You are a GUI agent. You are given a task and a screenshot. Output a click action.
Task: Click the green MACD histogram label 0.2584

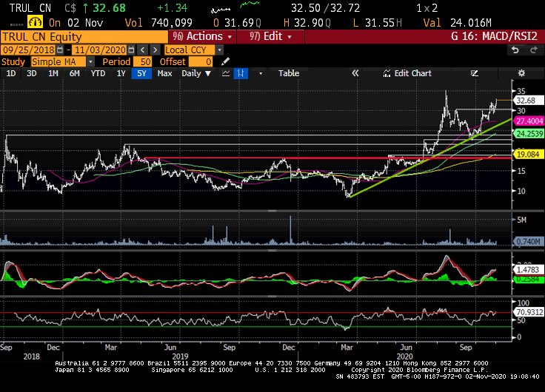528,279
